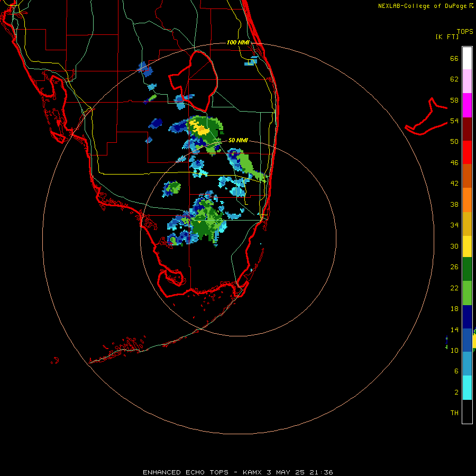Click the medium blue 18 kft legend swatch

[x=467, y=340]
